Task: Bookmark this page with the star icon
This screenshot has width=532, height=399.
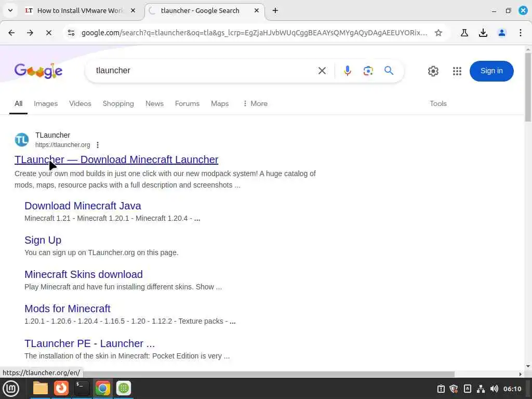Action: click(438, 33)
